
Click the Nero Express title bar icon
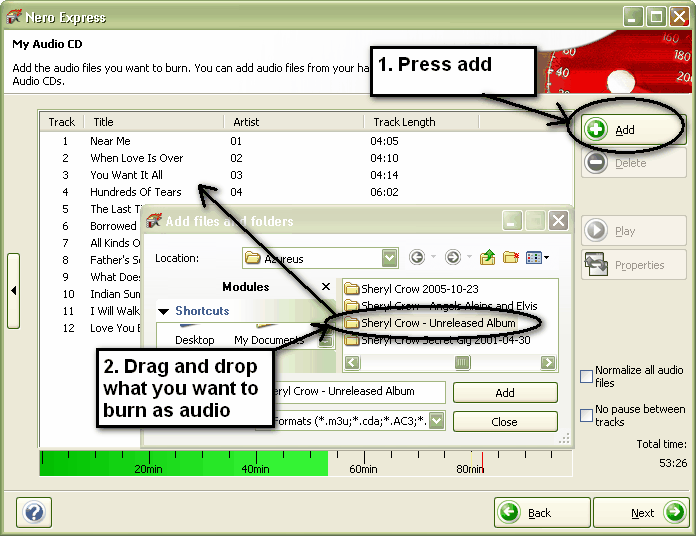tap(14, 17)
